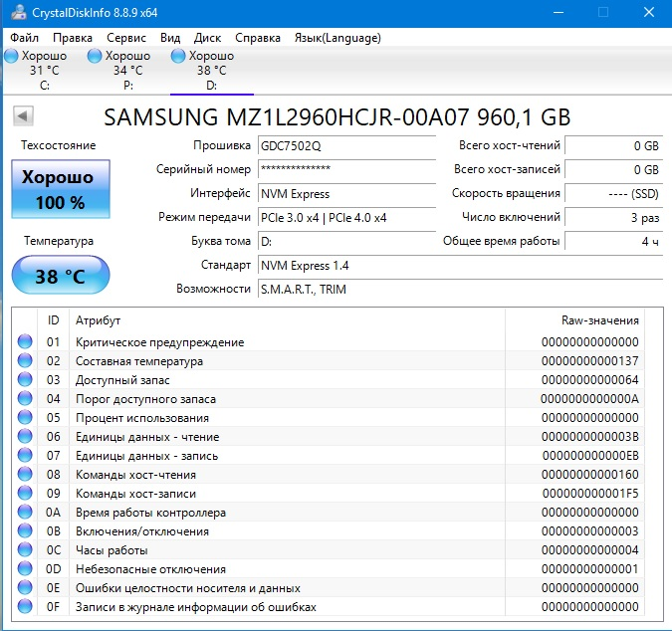Open the Язык(Language) menu

(337, 38)
